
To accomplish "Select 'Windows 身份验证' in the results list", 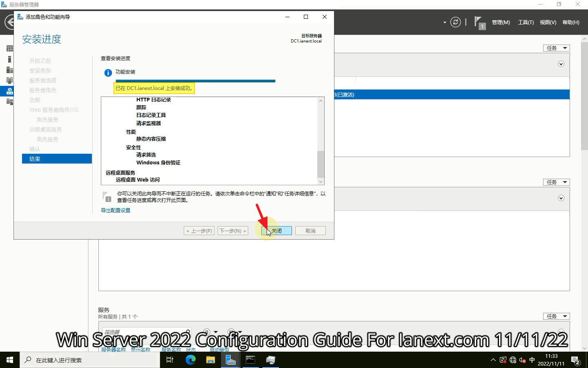I will (x=158, y=163).
